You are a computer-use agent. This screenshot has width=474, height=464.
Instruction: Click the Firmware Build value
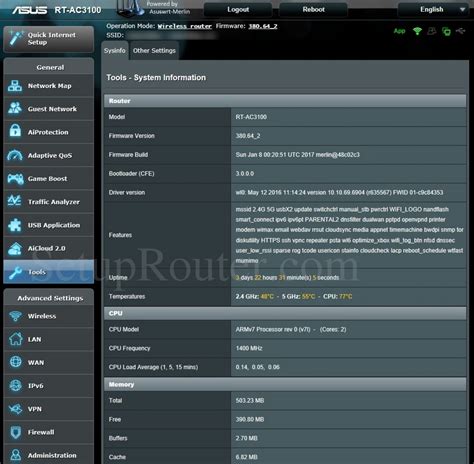click(x=297, y=155)
